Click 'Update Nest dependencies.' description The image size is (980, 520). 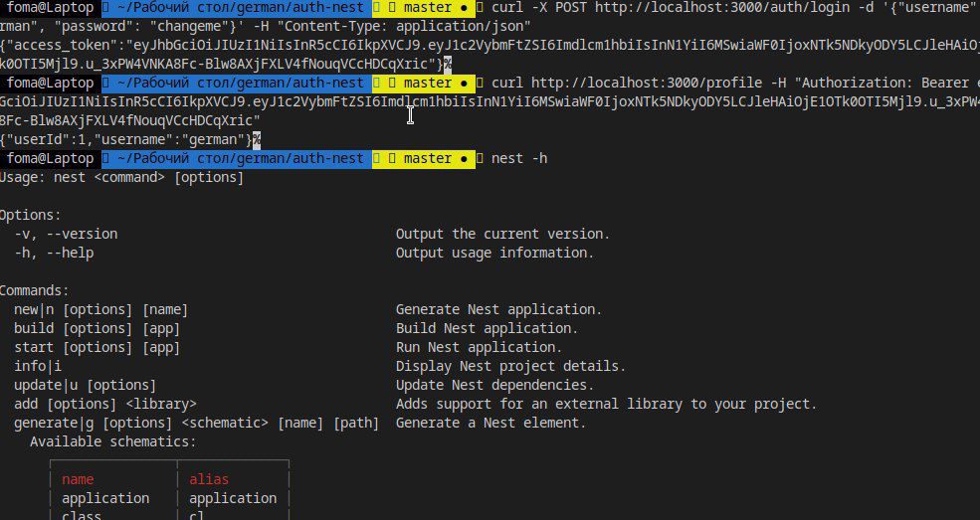coord(494,385)
